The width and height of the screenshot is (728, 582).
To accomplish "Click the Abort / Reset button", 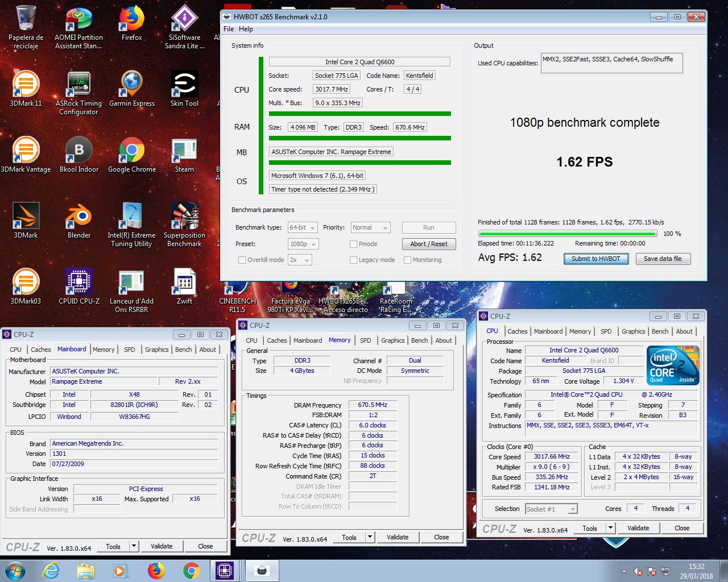I will coord(429,244).
